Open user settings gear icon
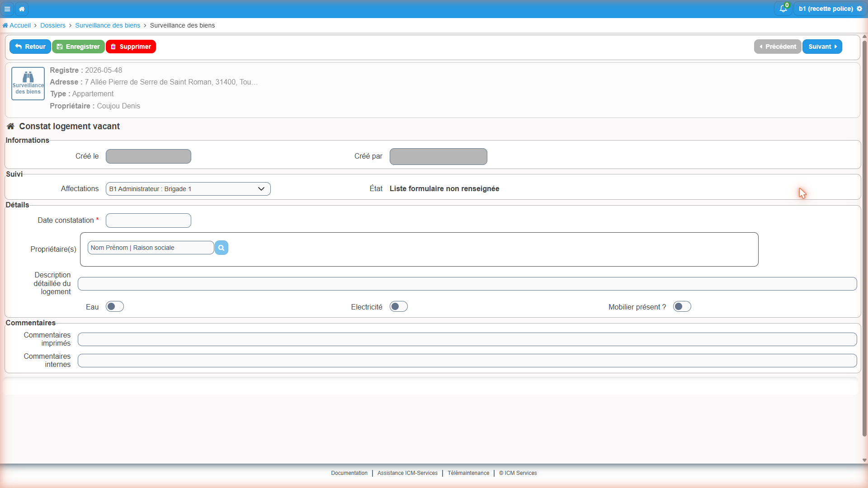 point(859,9)
